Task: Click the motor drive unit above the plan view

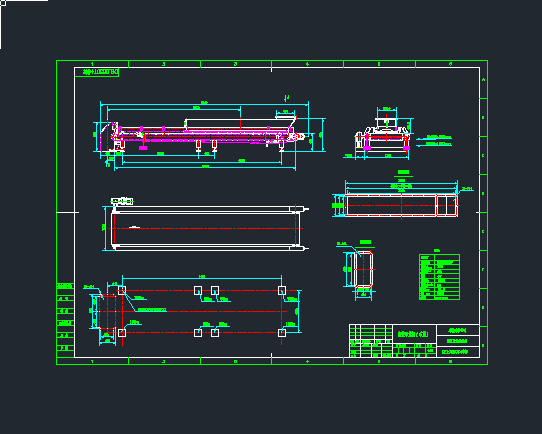Action: tap(122, 201)
